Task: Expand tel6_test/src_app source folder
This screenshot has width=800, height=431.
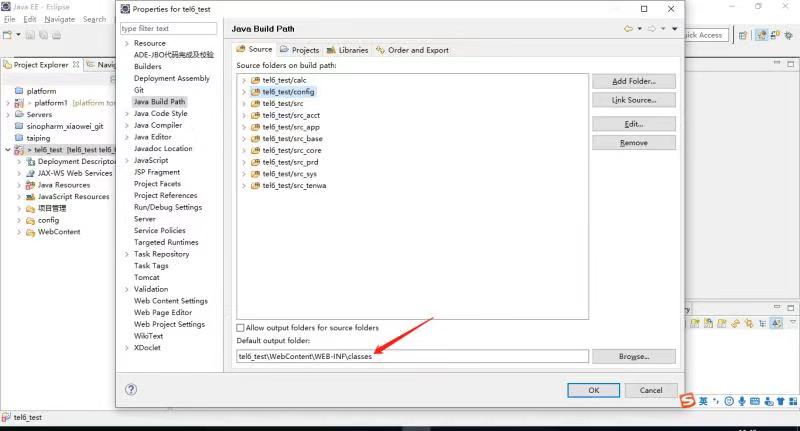Action: point(244,127)
